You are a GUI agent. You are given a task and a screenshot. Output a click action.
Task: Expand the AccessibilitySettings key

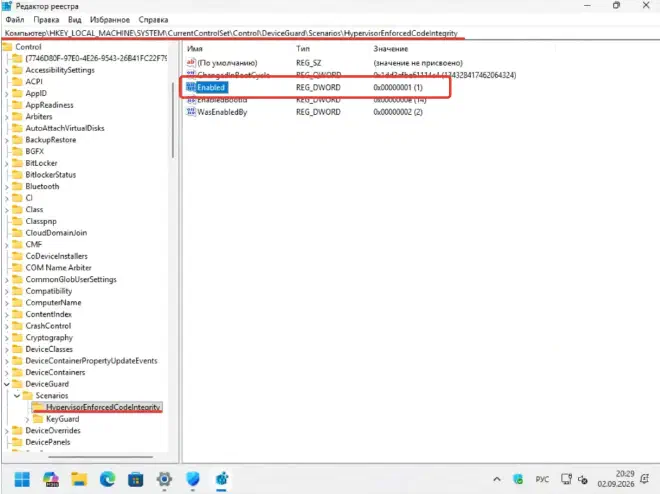point(6,71)
